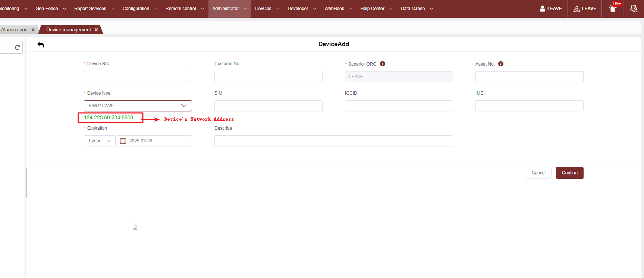This screenshot has width=644, height=278.
Task: Switch to the Alarm report tab
Action: 14,30
